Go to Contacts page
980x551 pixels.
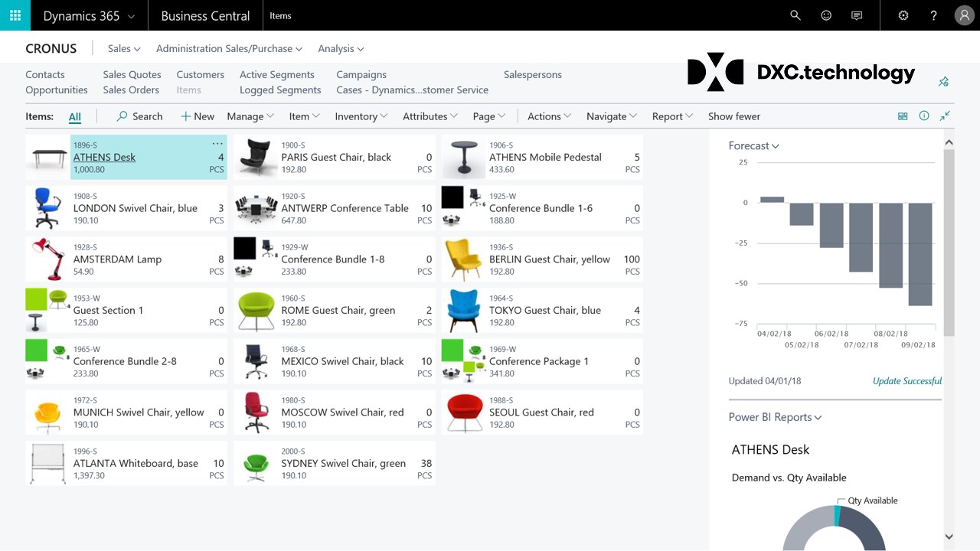(45, 74)
